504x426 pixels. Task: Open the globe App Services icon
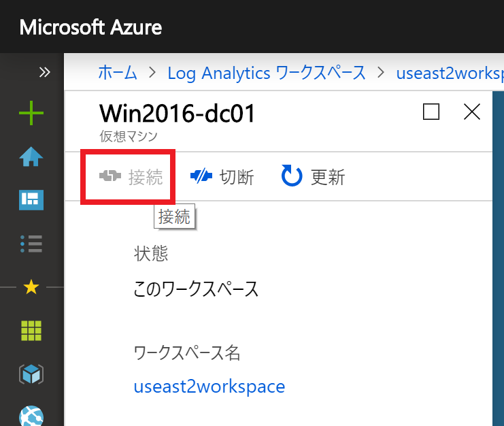pyautogui.click(x=31, y=416)
